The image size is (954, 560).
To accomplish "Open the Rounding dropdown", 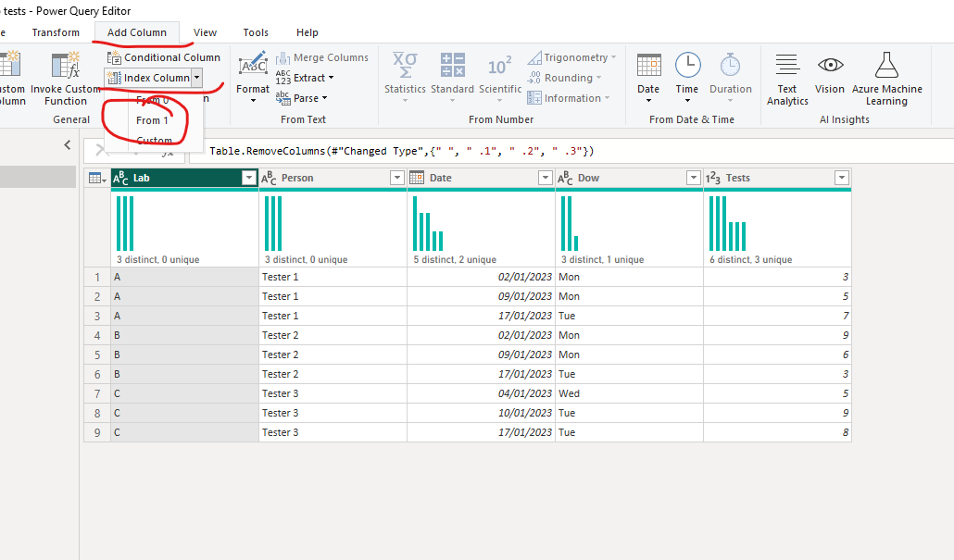I will click(564, 78).
